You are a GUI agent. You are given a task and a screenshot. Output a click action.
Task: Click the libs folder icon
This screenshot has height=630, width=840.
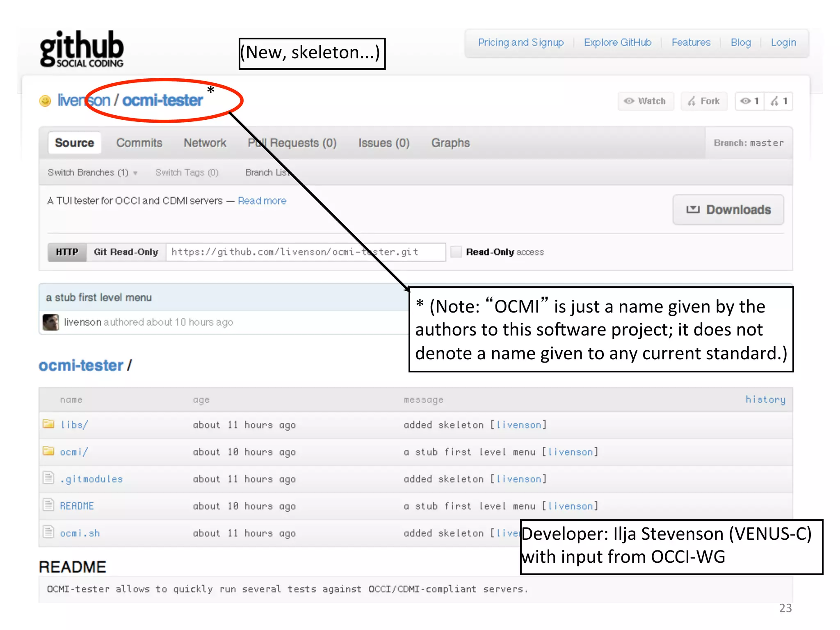48,424
